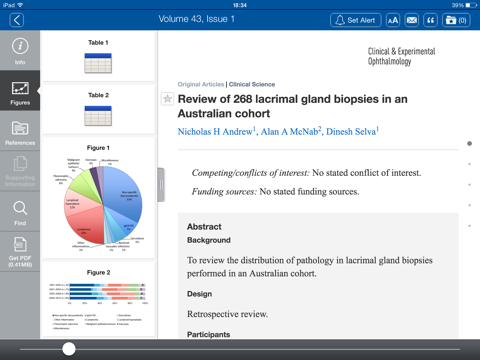Jump to fourth section dot marker
Screen dimensions: 480x360
pyautogui.click(x=469, y=205)
